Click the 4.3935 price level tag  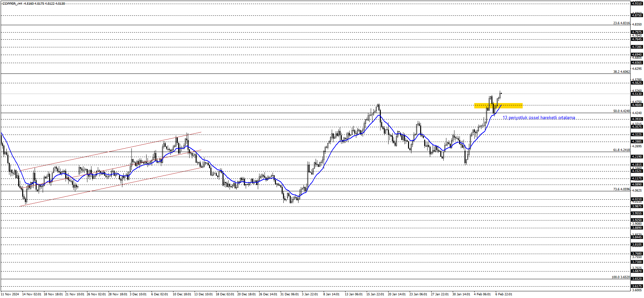click(637, 119)
